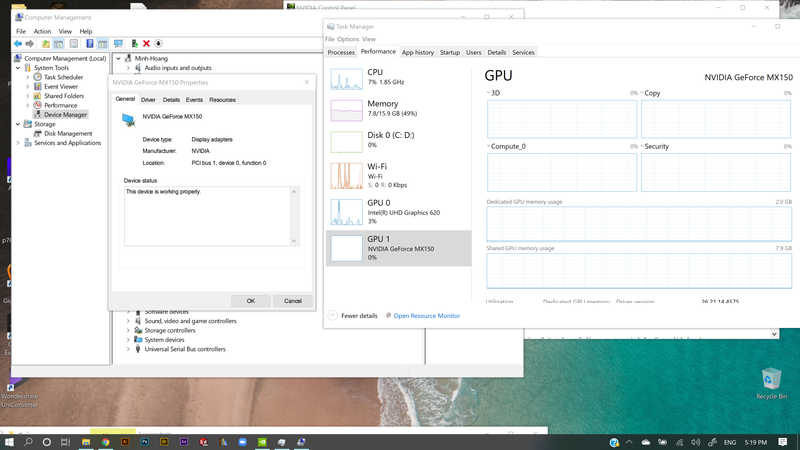Open Action menu in Computer Management
Viewport: 800px width, 450px height.
[42, 31]
